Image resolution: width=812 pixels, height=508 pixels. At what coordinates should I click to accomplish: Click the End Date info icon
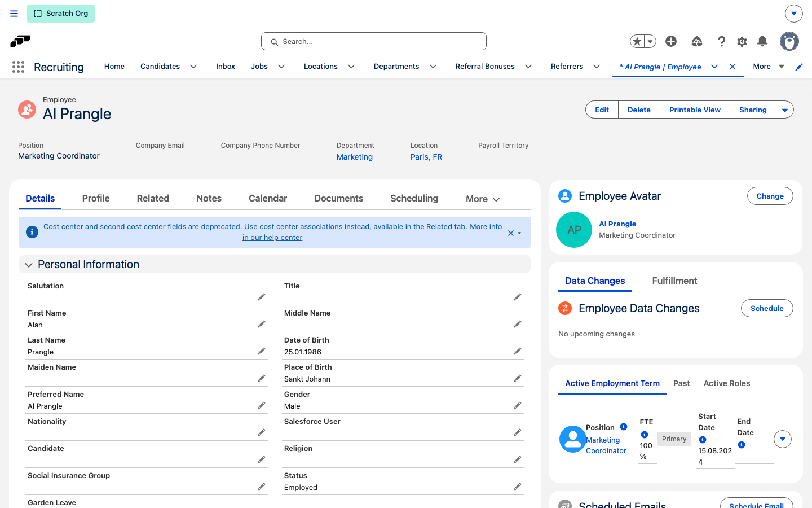coord(742,445)
